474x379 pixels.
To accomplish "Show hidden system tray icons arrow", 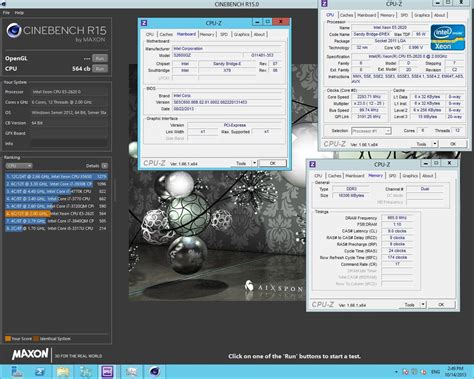I will point(396,372).
